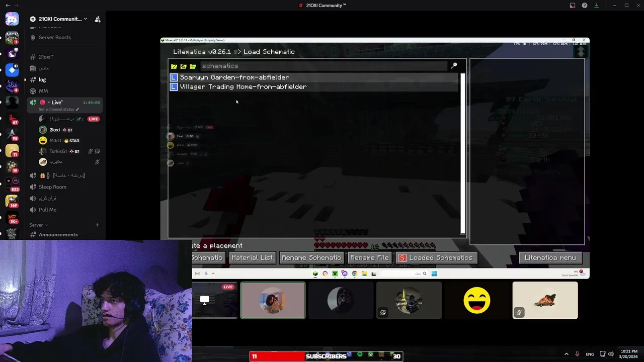Click the second yellow folder icon in Litematica

[183, 66]
